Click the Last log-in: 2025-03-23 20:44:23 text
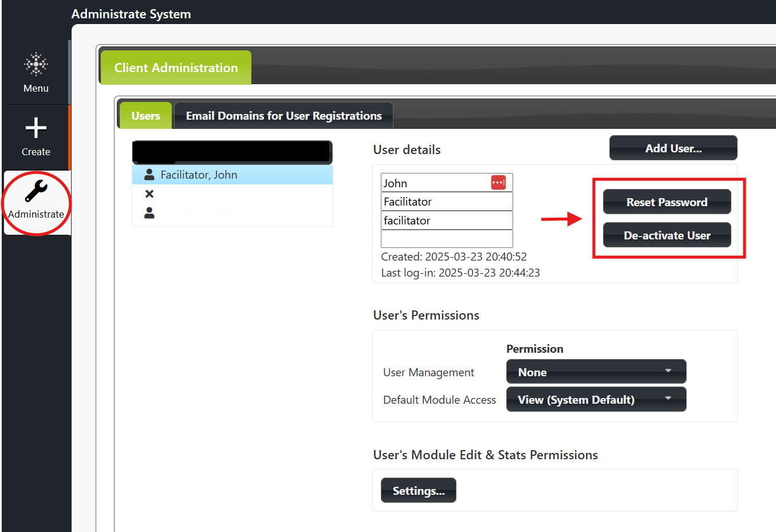Image resolution: width=776 pixels, height=532 pixels. [x=460, y=273]
